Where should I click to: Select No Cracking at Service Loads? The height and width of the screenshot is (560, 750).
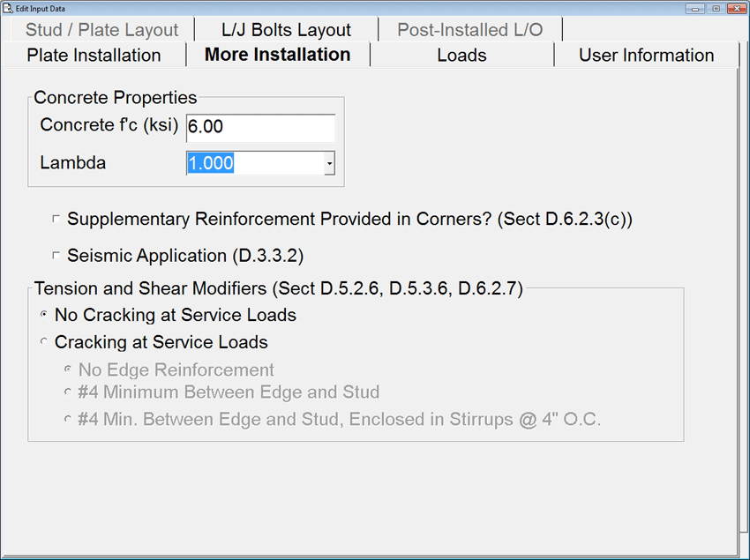click(x=44, y=315)
